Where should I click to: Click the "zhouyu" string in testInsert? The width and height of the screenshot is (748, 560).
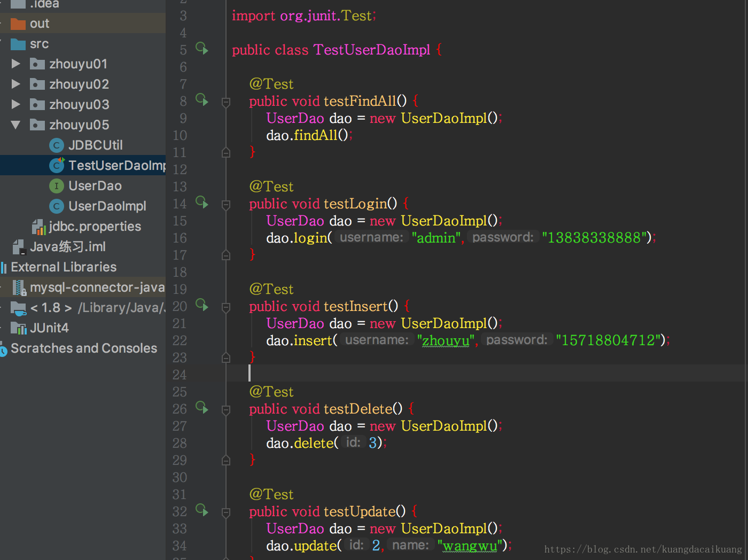coord(446,340)
